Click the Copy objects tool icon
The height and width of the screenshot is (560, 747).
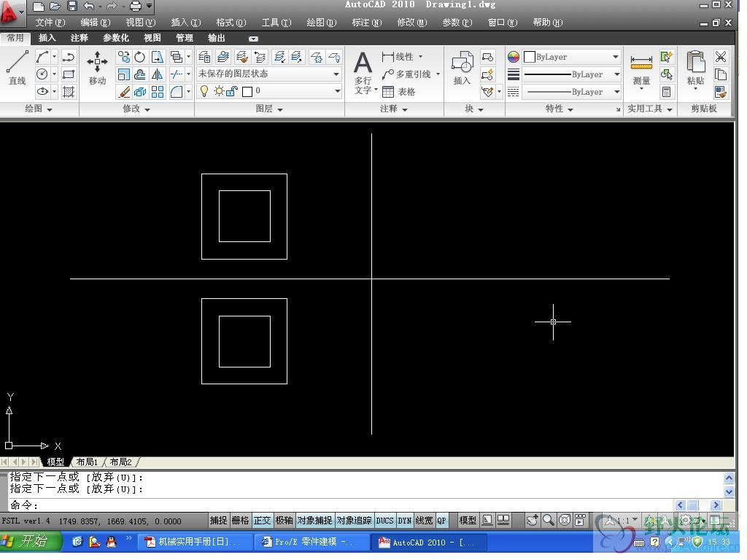[123, 57]
